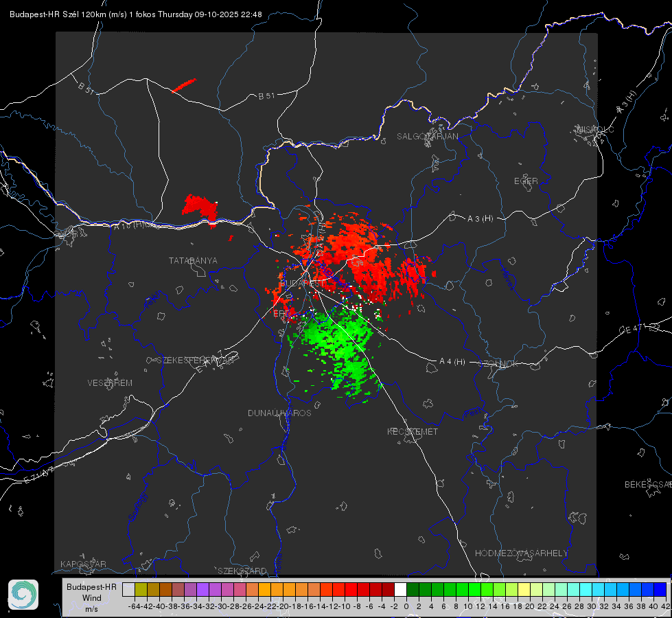The height and width of the screenshot is (618, 672).
Task: Select the SZEKSZÁRD city label
Action: pos(242,571)
